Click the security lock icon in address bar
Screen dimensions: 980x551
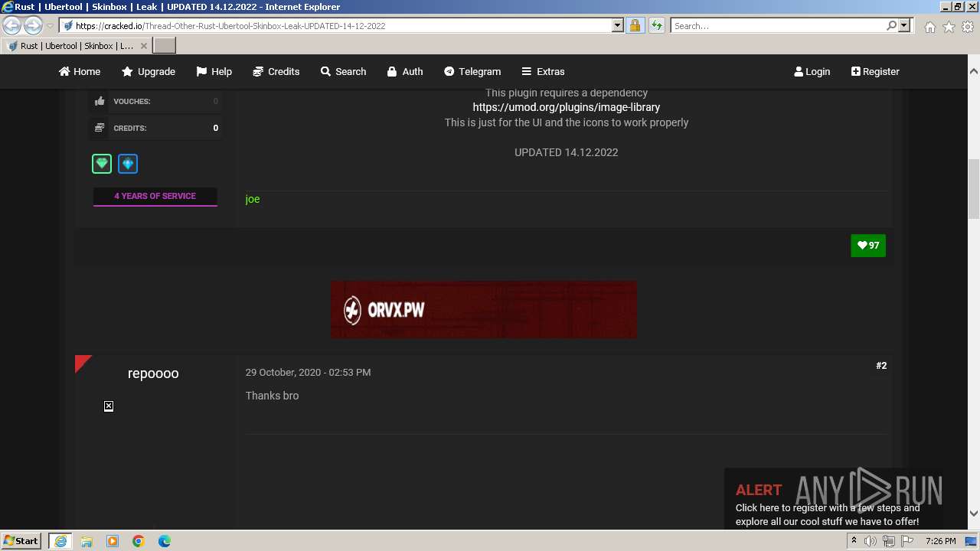tap(635, 25)
